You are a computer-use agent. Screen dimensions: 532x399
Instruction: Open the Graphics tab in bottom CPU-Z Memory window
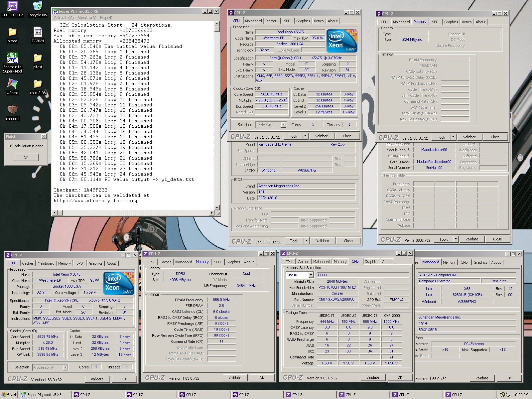pos(233,262)
